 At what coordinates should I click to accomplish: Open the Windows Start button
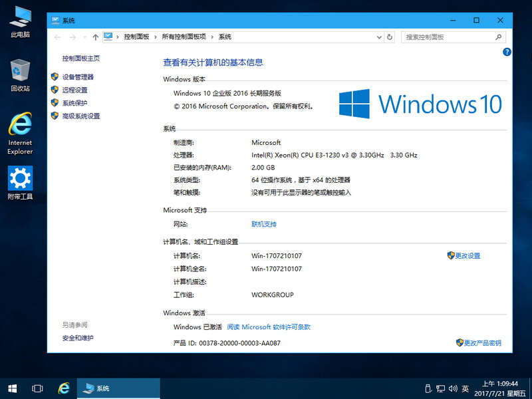(13, 388)
